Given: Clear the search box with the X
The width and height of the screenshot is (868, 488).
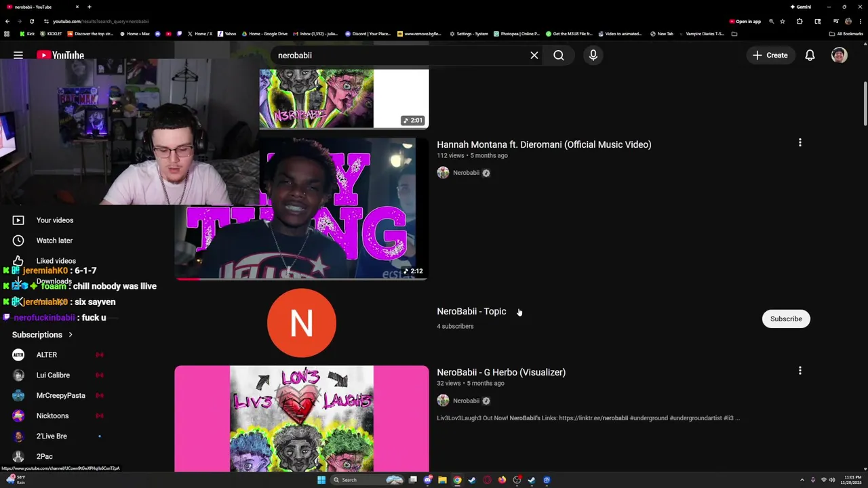Looking at the screenshot, I should click(534, 55).
